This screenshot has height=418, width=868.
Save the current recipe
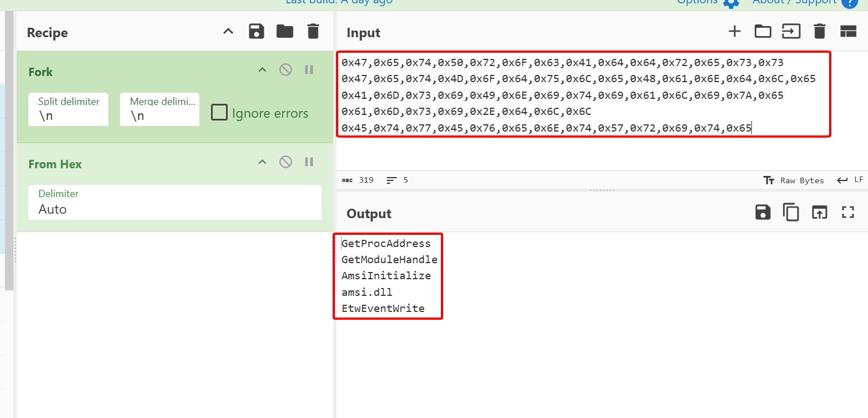point(257,32)
